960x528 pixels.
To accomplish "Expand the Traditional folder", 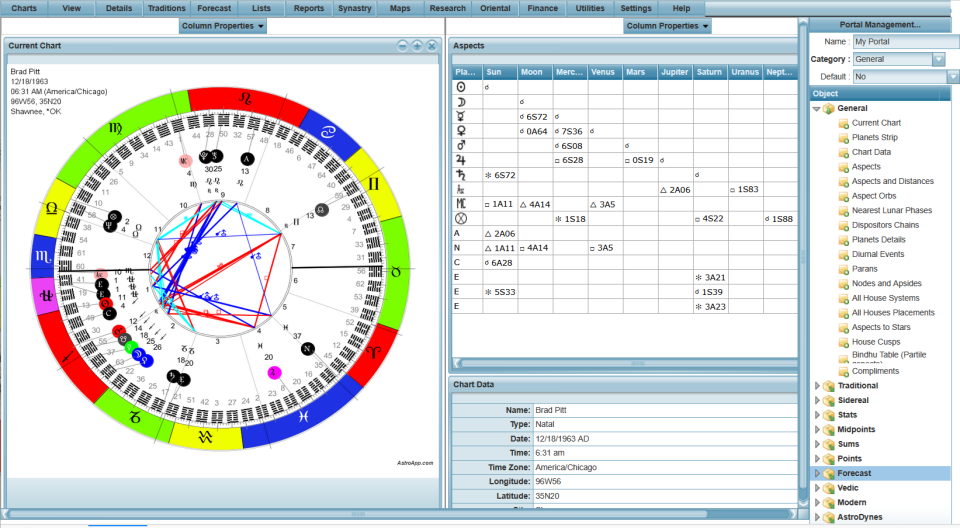I will 817,385.
